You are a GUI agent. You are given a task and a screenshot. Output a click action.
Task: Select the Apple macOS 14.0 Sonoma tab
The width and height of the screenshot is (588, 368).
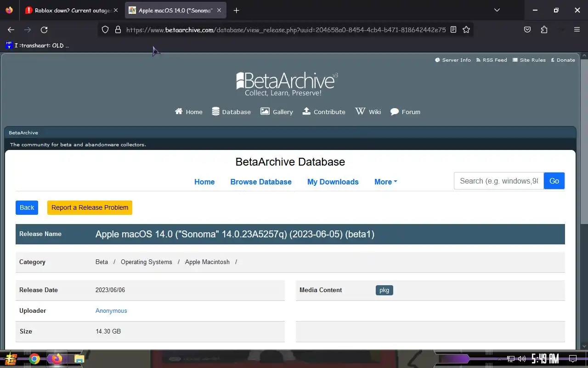coord(175,10)
